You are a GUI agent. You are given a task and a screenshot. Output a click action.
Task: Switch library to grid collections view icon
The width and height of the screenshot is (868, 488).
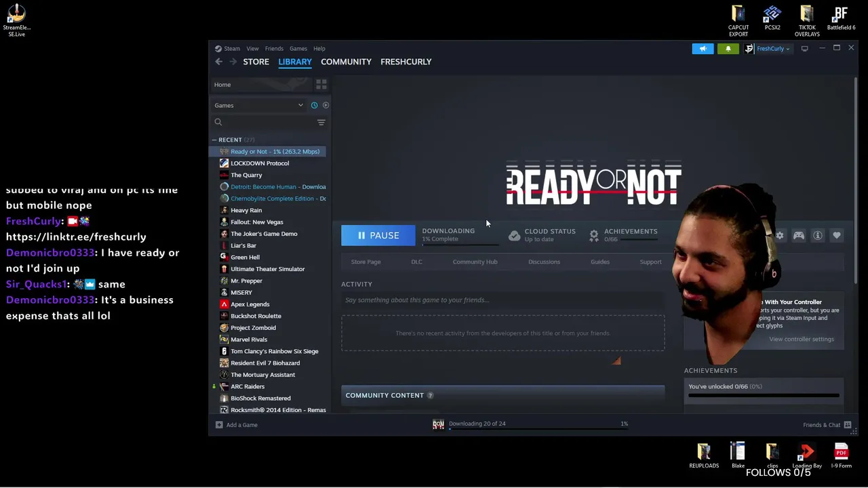321,85
